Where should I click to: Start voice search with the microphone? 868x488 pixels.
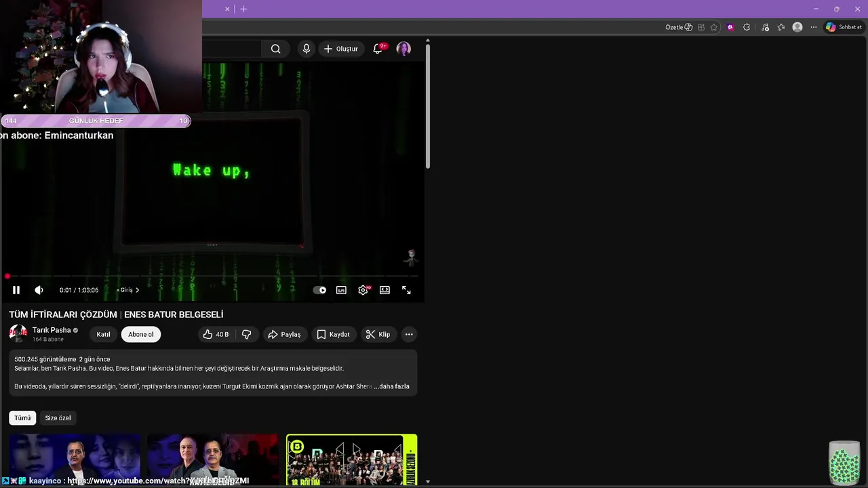click(x=307, y=49)
